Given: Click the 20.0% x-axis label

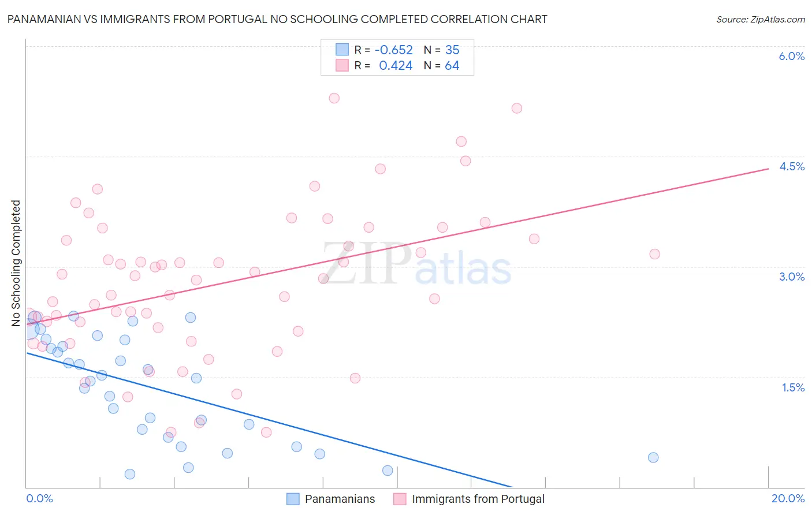Looking at the screenshot, I should click(x=788, y=498).
